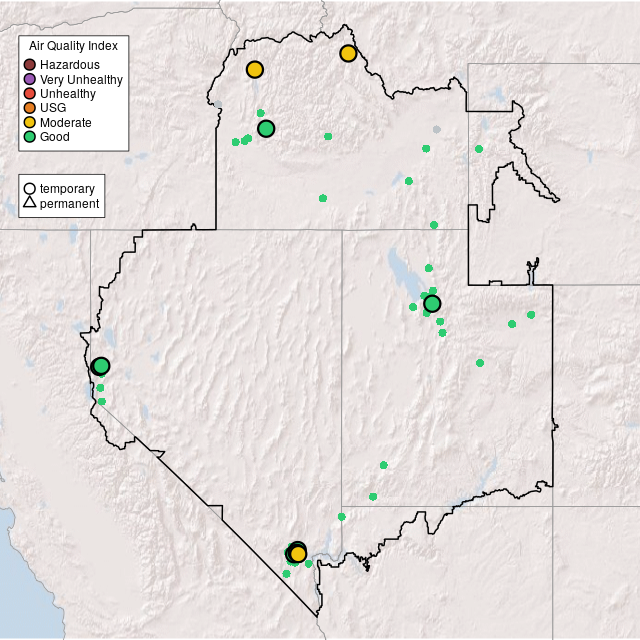The height and width of the screenshot is (640, 640).
Task: Click the Very Unhealthy legend label text
Action: (81, 79)
